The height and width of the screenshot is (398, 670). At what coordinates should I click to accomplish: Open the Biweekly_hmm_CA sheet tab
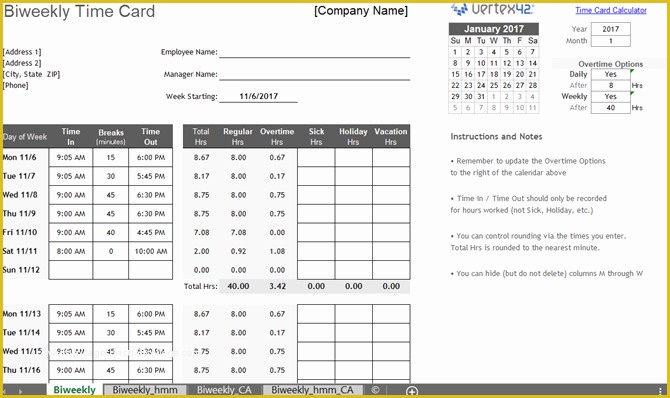[312, 390]
